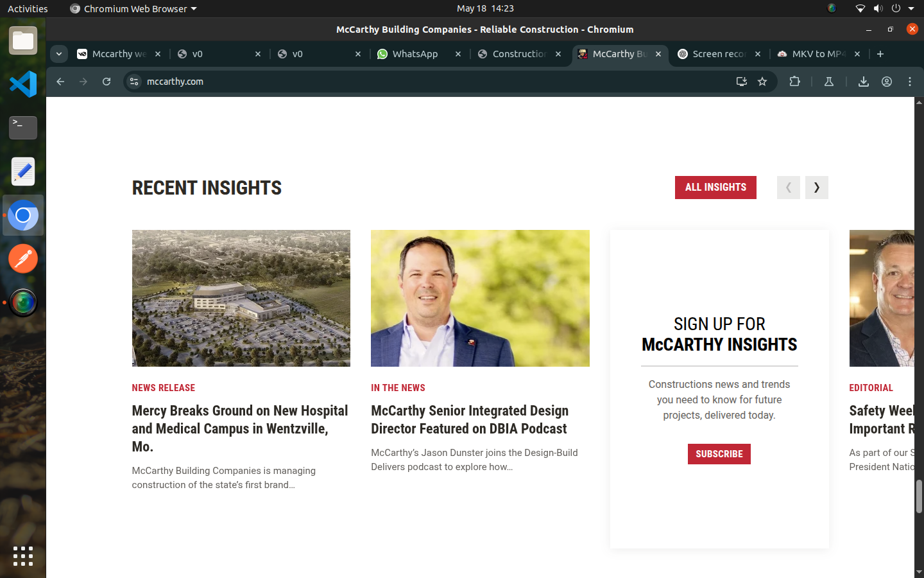Click the EDITORIAL category label
This screenshot has width=924, height=578.
871,388
